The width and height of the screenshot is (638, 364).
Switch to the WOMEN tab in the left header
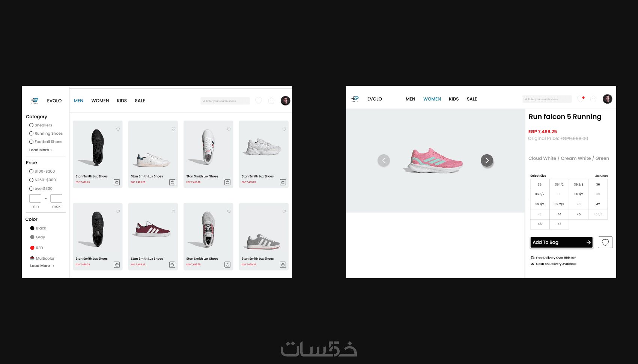(100, 101)
